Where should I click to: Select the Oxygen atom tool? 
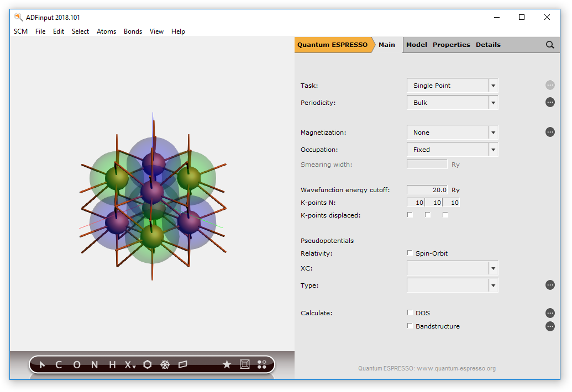(76, 364)
